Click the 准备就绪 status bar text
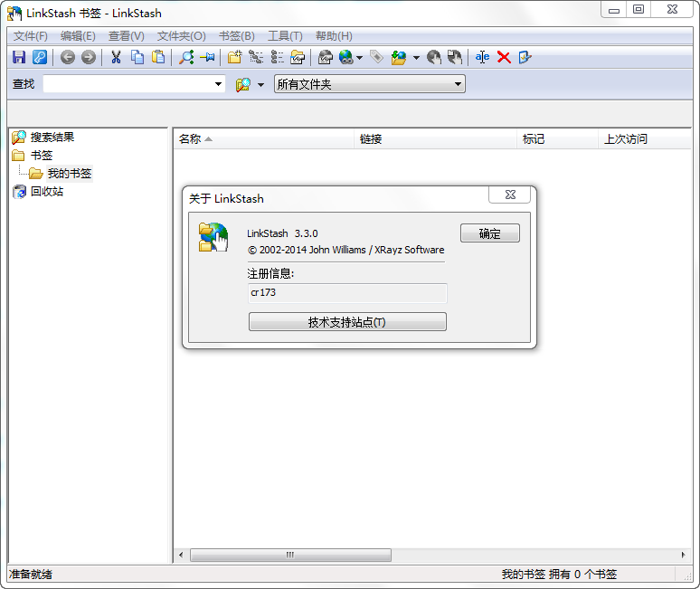The image size is (700, 589). point(31,575)
